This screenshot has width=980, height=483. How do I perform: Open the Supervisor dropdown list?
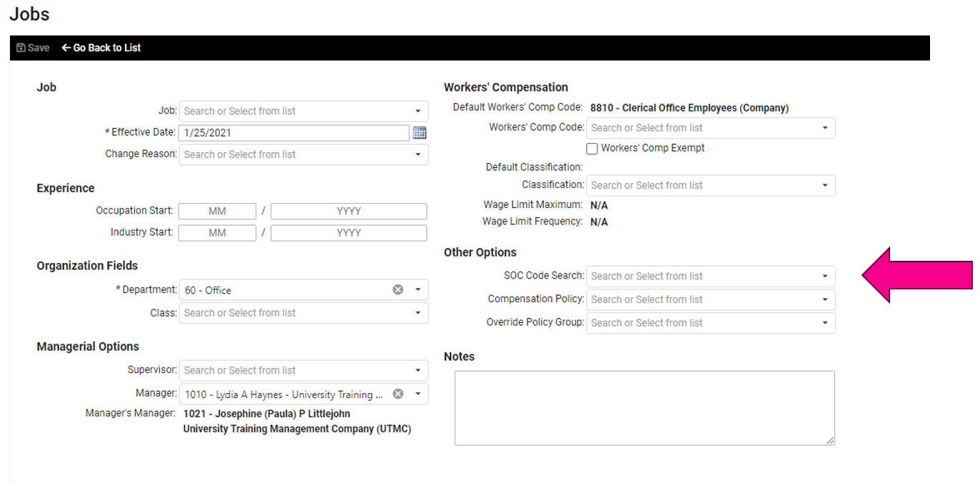[x=418, y=371]
